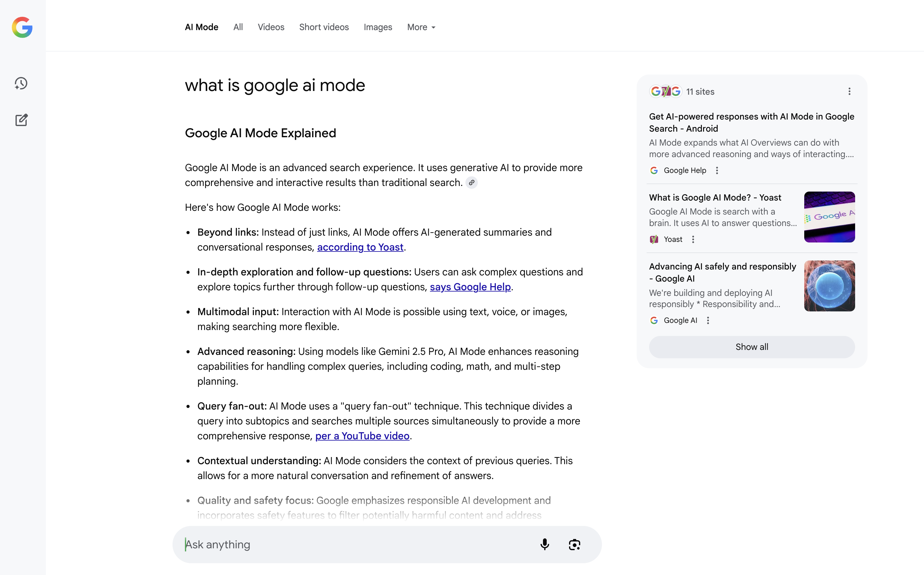This screenshot has width=924, height=575.
Task: Click Google favicon beside Google Help
Action: tap(654, 170)
